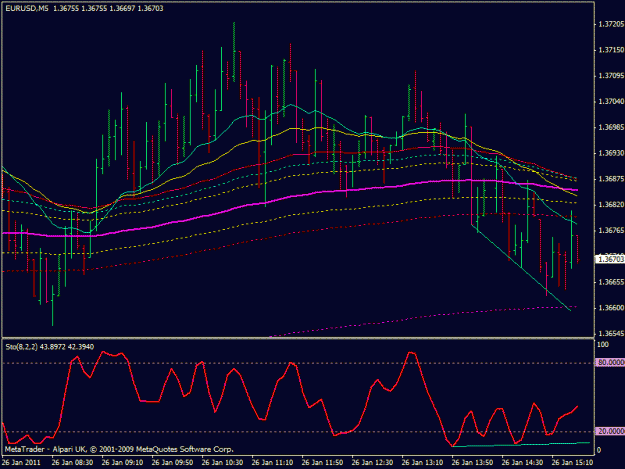625x469 pixels.
Task: Click the 1.37095 price scale value
Action: click(611, 76)
